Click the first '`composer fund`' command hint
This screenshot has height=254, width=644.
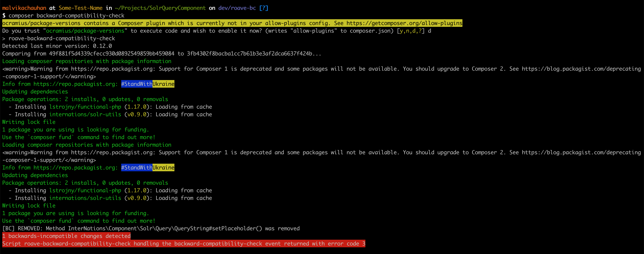51,137
